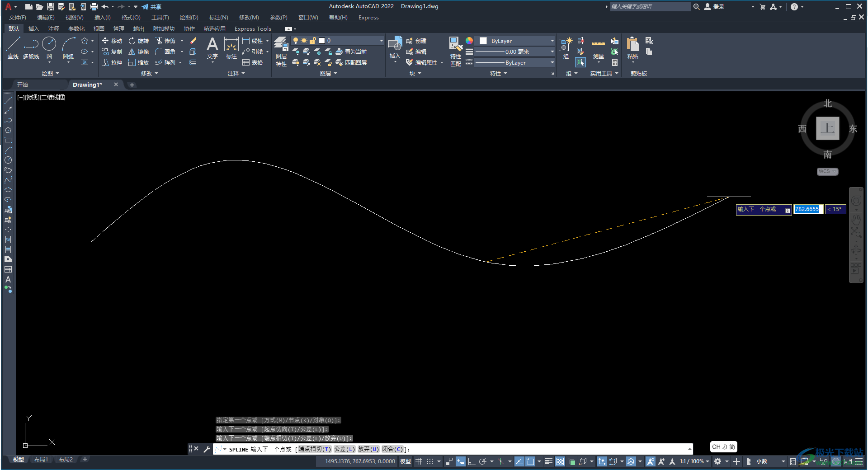Toggle object snap tracking in status bar
This screenshot has width=868, height=470.
(x=519, y=461)
